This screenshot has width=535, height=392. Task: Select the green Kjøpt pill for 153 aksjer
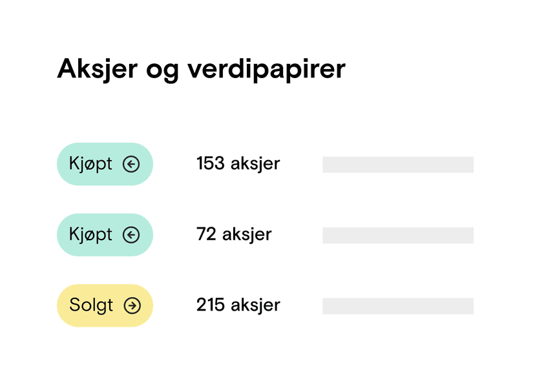click(105, 164)
